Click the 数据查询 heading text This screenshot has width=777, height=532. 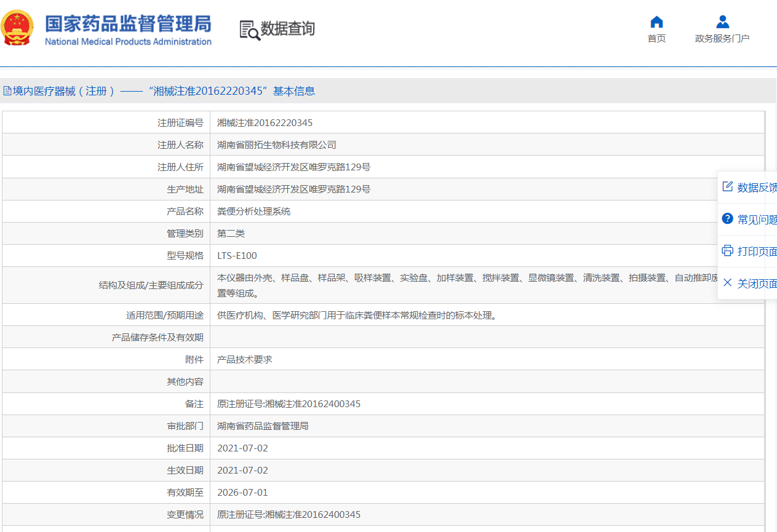[288, 28]
